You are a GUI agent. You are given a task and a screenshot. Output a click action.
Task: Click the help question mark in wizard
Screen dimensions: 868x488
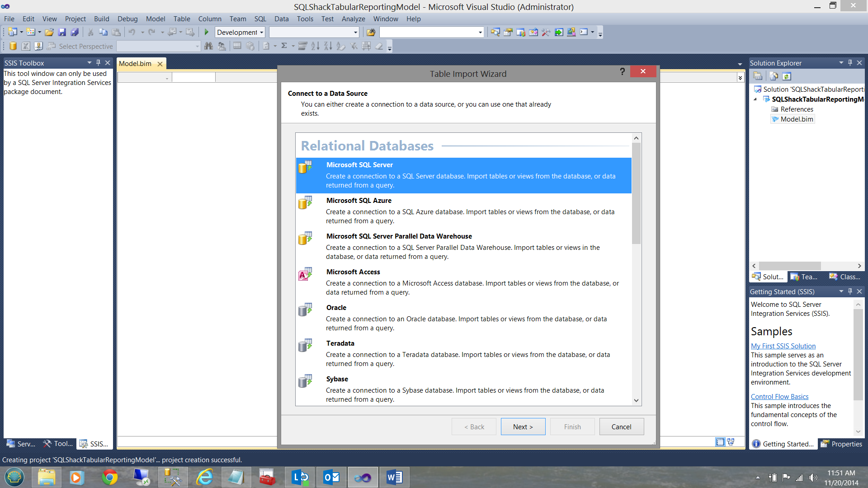tap(622, 71)
